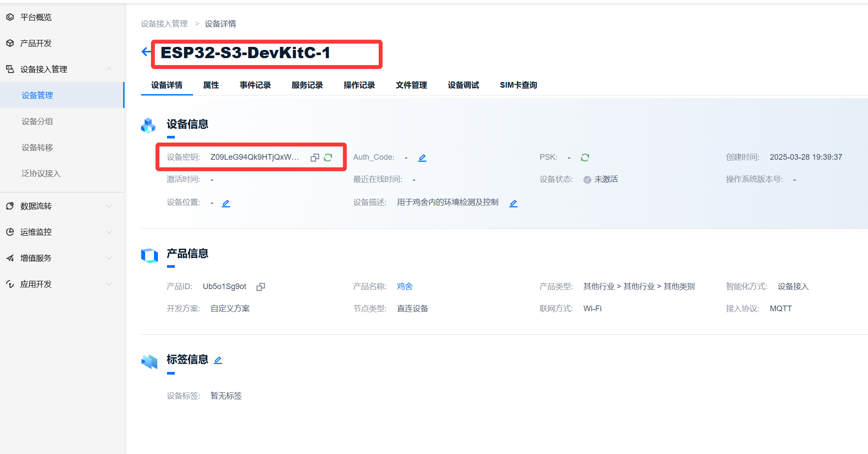Copy the device secret key
Image resolution: width=868 pixels, height=454 pixels.
click(315, 158)
